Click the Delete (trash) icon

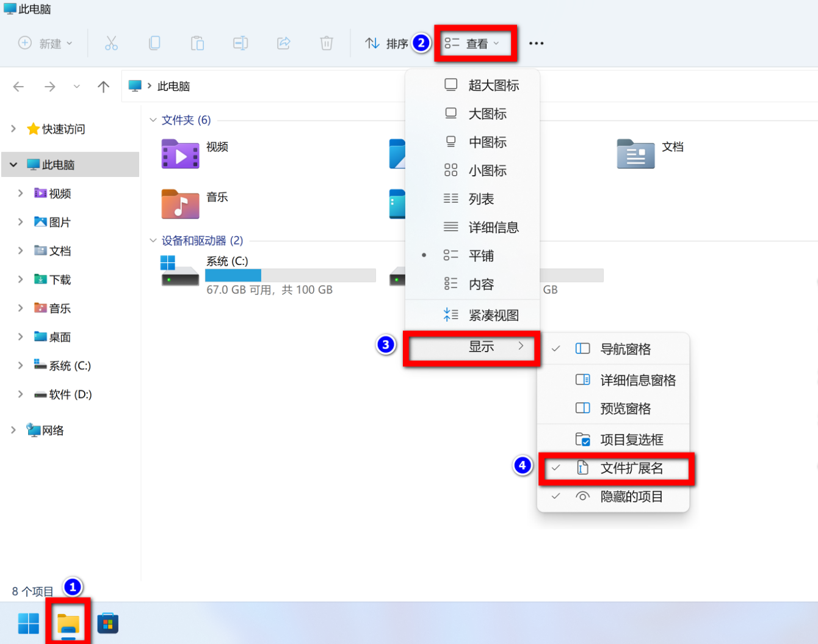[326, 43]
